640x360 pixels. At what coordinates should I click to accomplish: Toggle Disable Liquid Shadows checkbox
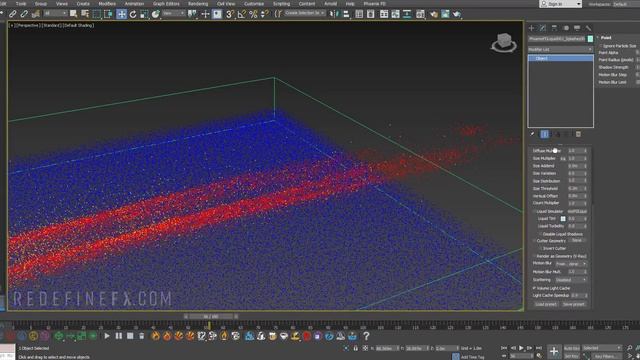point(540,234)
